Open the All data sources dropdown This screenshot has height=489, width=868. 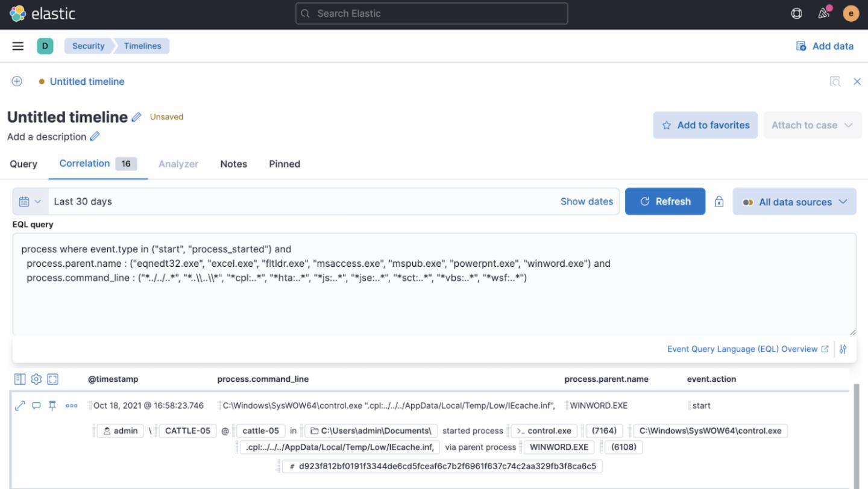point(794,201)
